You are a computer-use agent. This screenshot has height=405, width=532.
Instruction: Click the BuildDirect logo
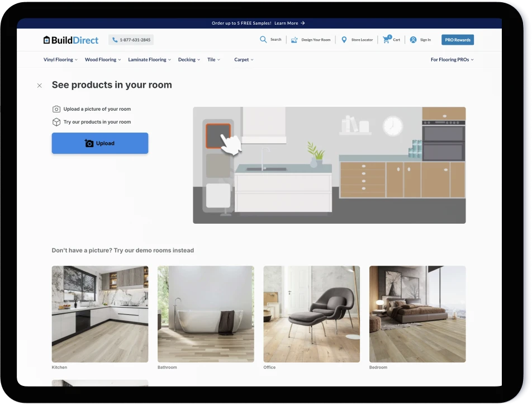[x=71, y=40]
